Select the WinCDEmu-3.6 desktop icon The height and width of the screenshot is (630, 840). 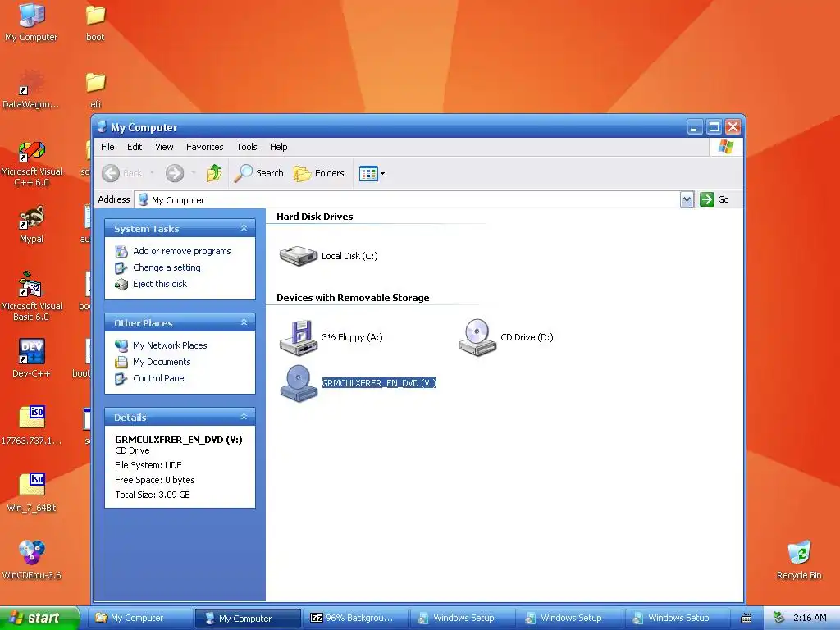pos(31,559)
